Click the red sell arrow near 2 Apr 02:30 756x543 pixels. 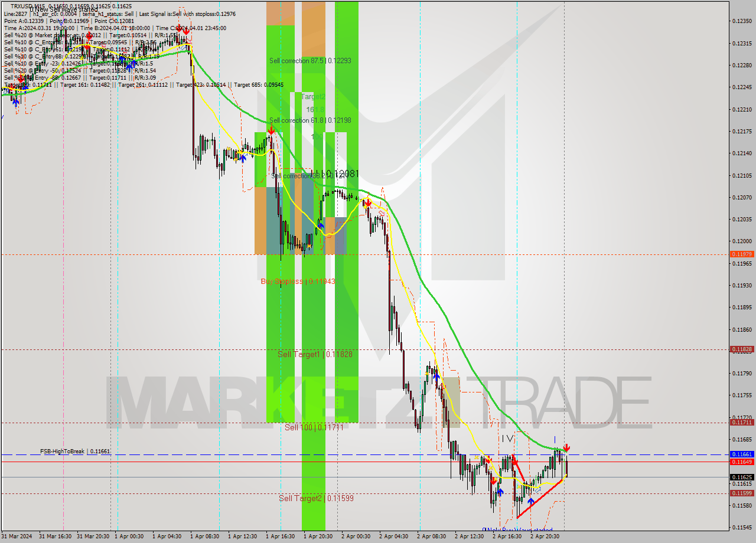pyautogui.click(x=368, y=203)
